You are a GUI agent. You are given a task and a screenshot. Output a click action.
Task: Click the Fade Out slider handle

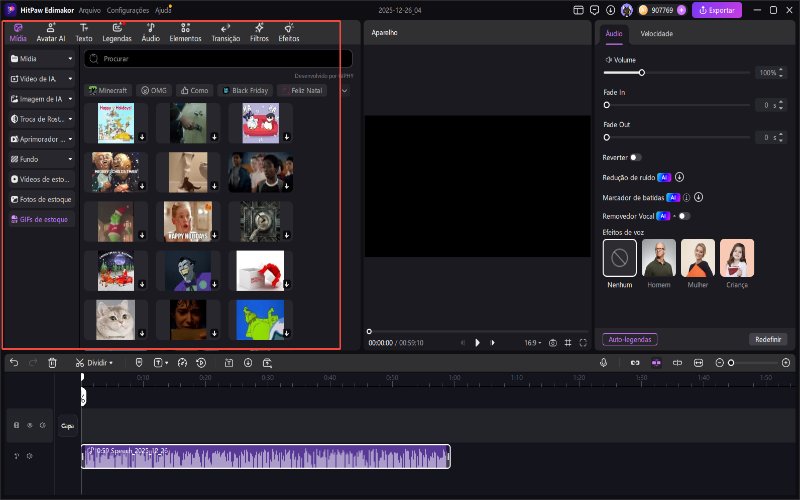coord(607,137)
